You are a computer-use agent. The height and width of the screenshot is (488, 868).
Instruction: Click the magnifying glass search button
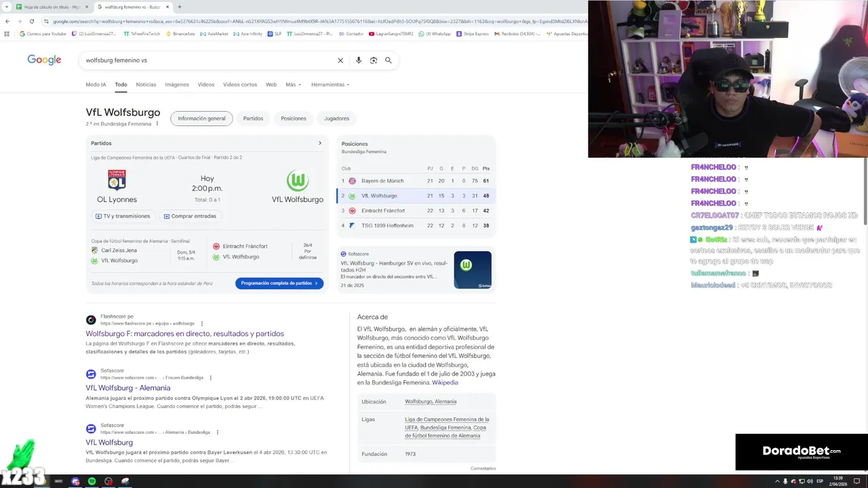[x=389, y=60]
